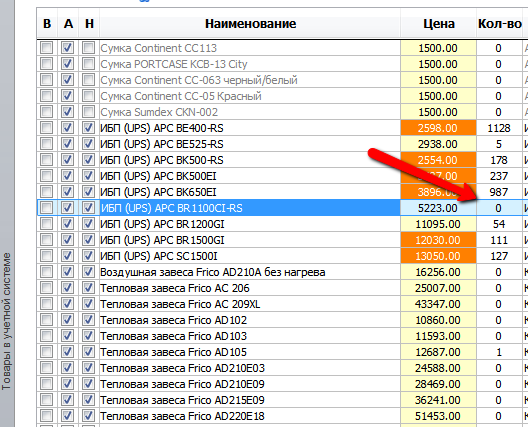Viewport: 528px width, 427px height.
Task: Uncheck the А checkbox for ИБП APC BR1100CI-RS
Action: coord(67,207)
